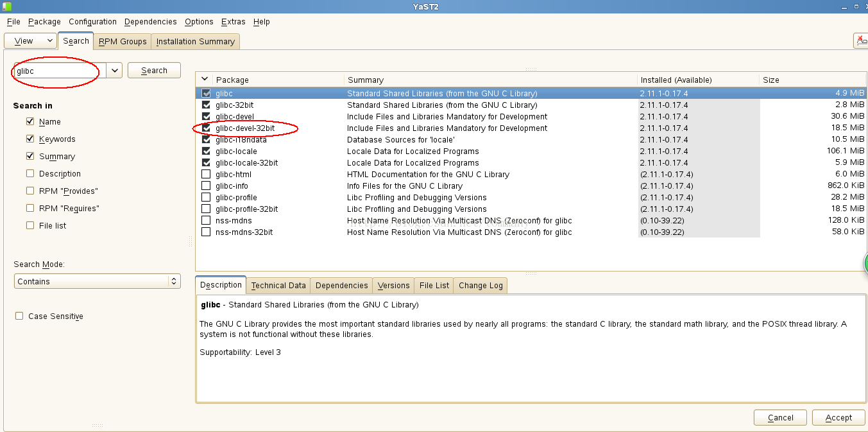Viewport: 868px width, 432px height.
Task: Toggle install checkbox for nss-mdns-32bit
Action: coord(206,232)
